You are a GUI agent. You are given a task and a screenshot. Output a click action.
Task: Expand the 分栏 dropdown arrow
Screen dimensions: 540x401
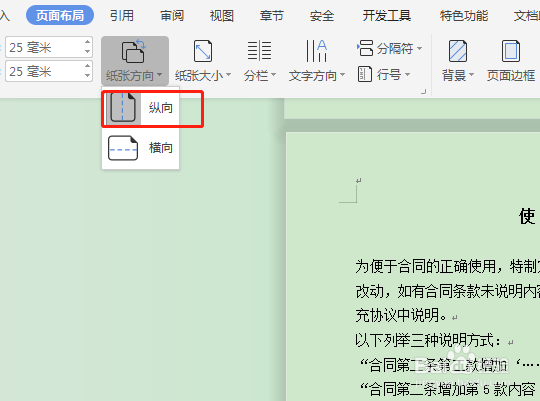pyautogui.click(x=273, y=75)
